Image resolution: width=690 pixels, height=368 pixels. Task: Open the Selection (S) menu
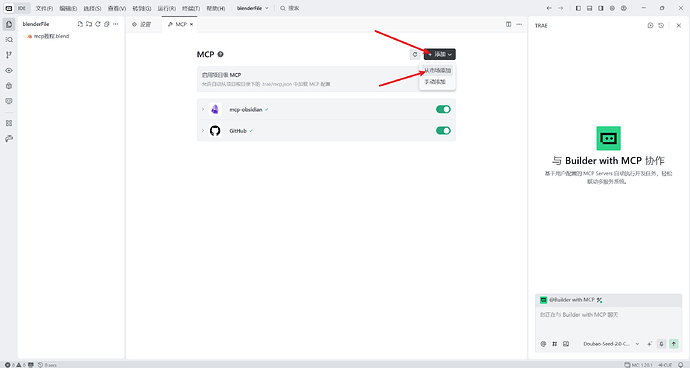click(x=92, y=8)
